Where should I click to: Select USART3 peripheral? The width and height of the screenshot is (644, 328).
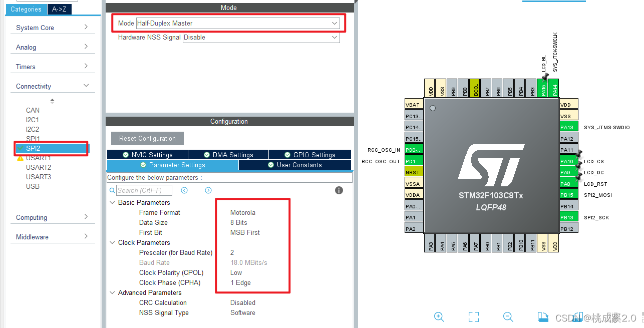coord(39,177)
